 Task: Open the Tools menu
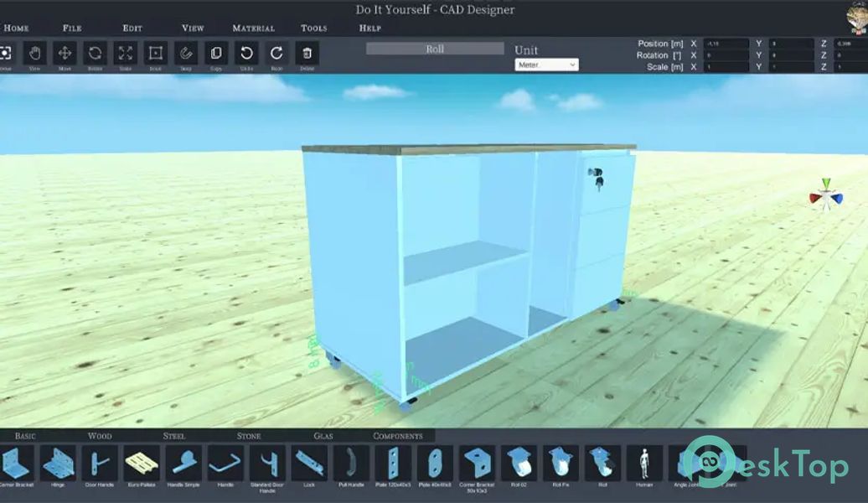tap(314, 28)
